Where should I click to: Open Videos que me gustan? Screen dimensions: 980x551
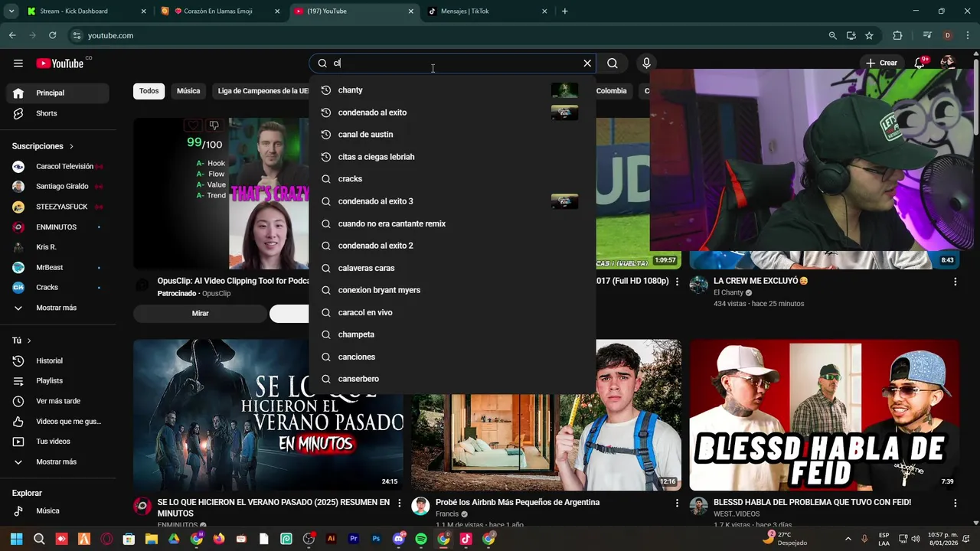point(59,421)
